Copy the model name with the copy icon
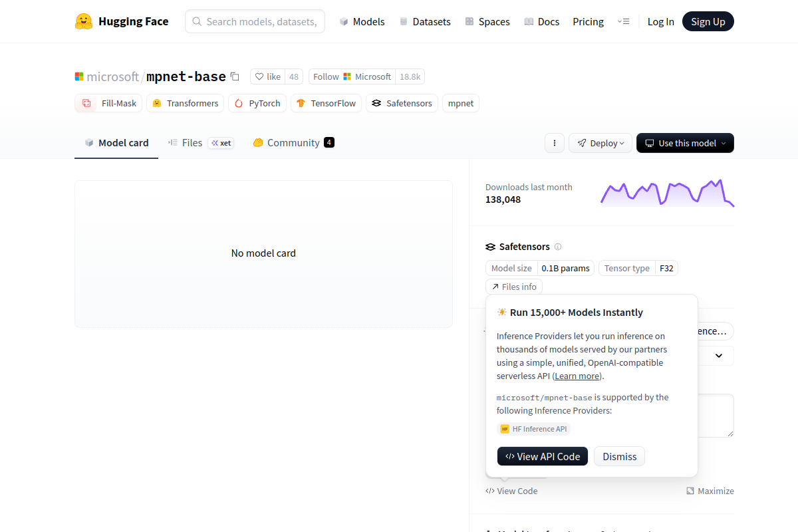The width and height of the screenshot is (798, 532). pyautogui.click(x=235, y=76)
